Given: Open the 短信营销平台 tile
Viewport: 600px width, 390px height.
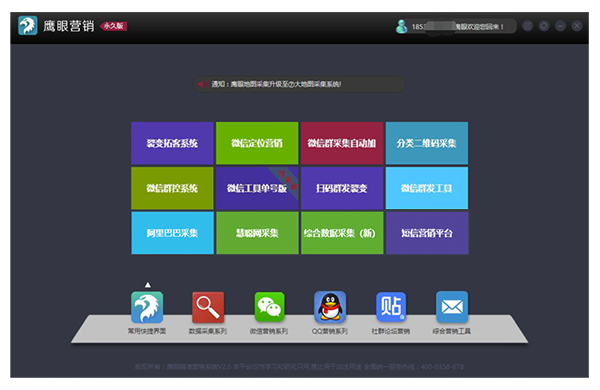Looking at the screenshot, I should pyautogui.click(x=427, y=233).
